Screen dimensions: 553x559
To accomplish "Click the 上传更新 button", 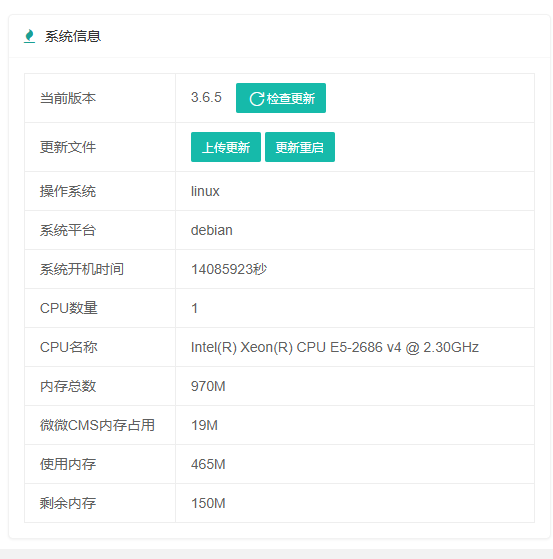I will pos(226,147).
